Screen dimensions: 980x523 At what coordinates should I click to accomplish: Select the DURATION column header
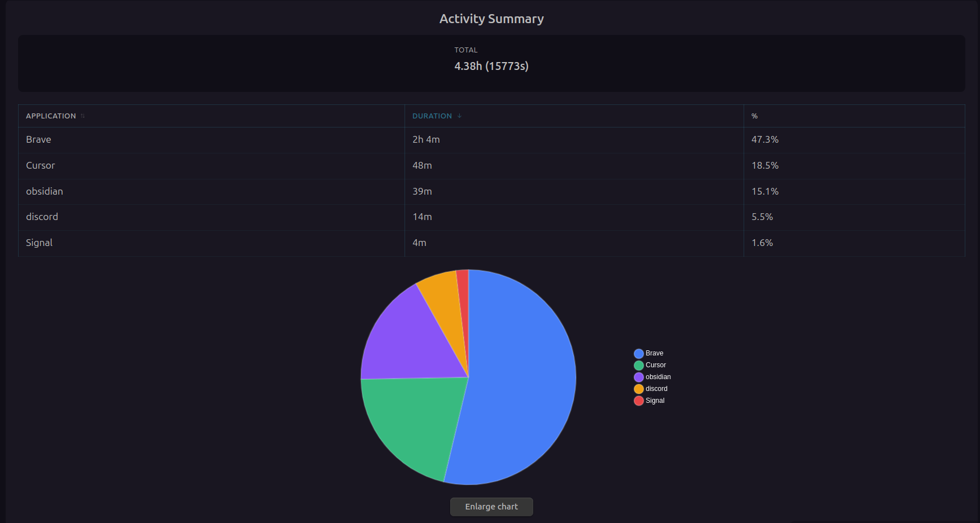(432, 116)
